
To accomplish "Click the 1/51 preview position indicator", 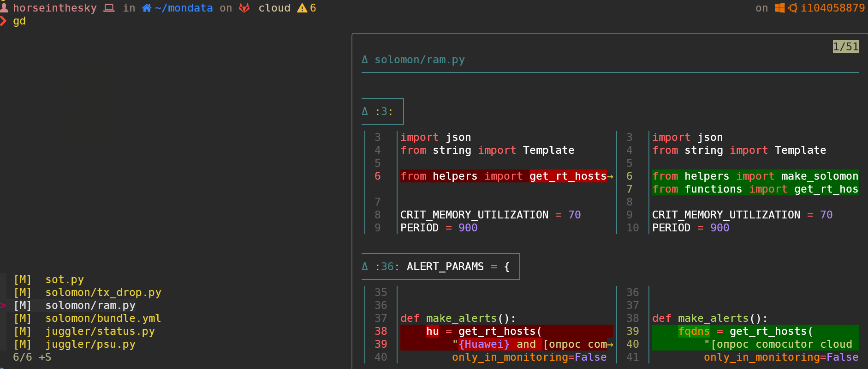I will point(845,47).
